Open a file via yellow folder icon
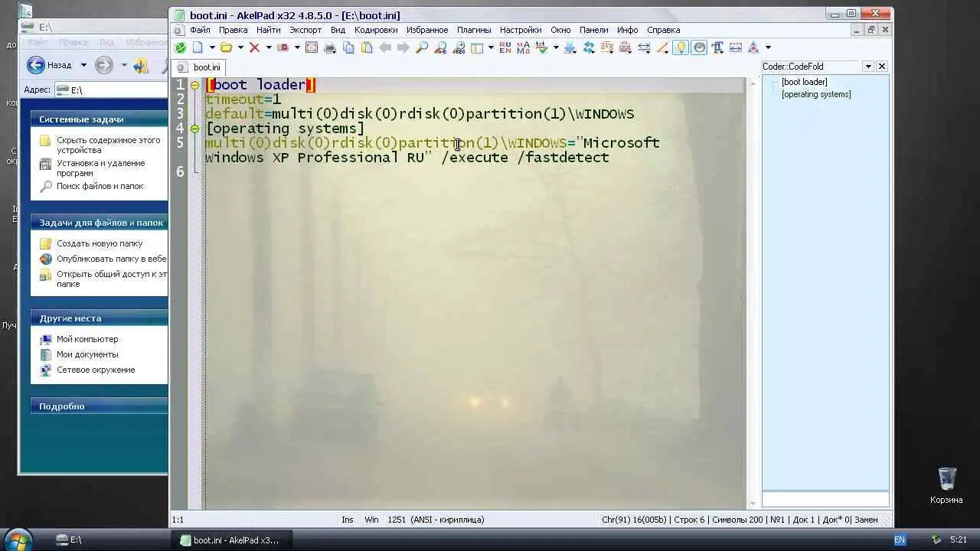980x551 pixels. pos(226,47)
